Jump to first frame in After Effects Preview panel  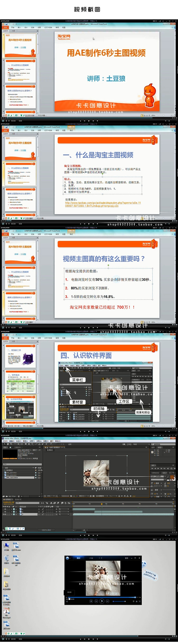pyautogui.click(x=152, y=468)
